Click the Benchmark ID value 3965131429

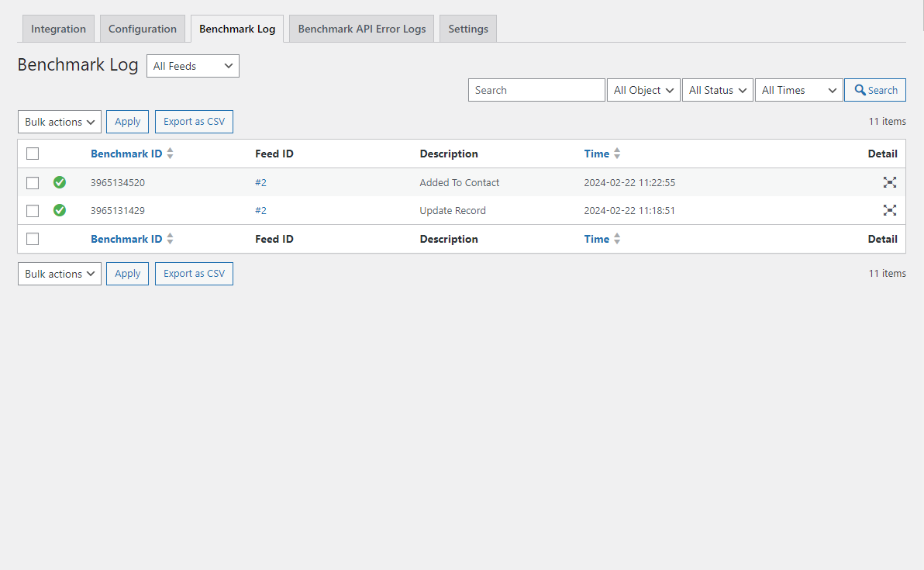click(118, 210)
